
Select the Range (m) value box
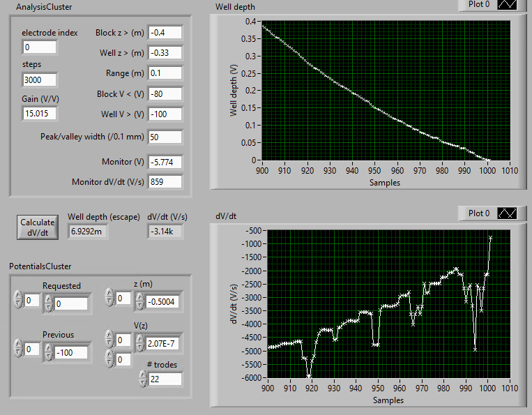click(165, 73)
